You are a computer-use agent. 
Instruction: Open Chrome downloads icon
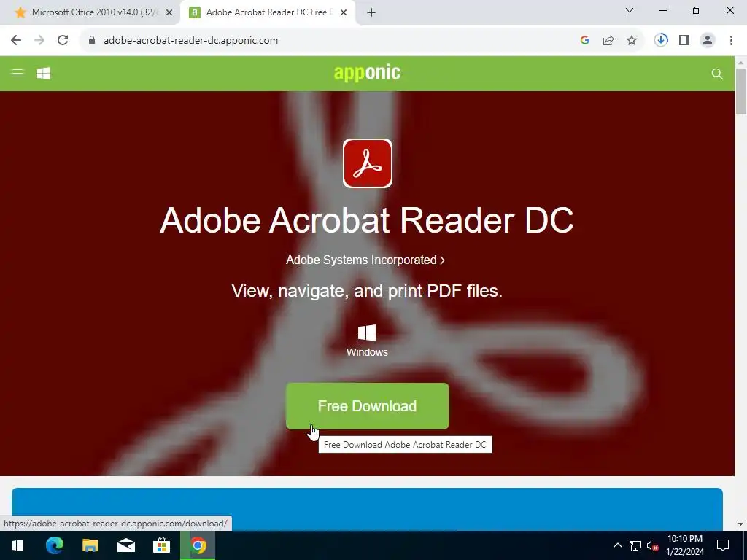tap(661, 40)
